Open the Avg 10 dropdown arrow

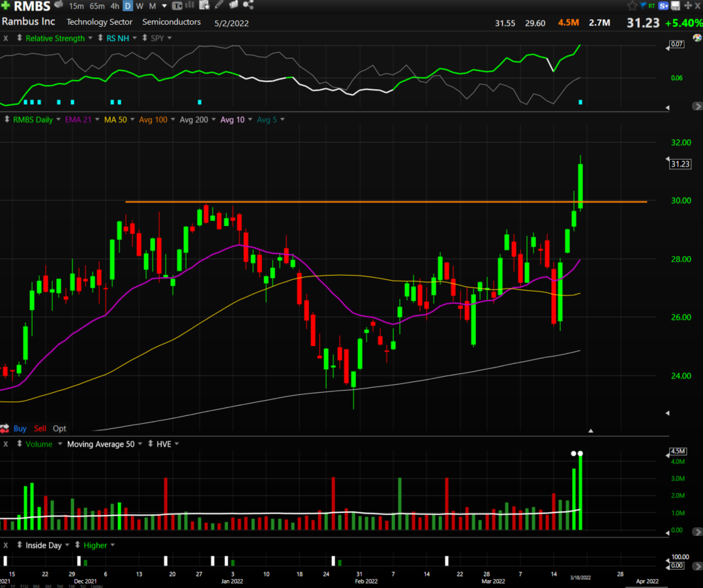coord(250,119)
